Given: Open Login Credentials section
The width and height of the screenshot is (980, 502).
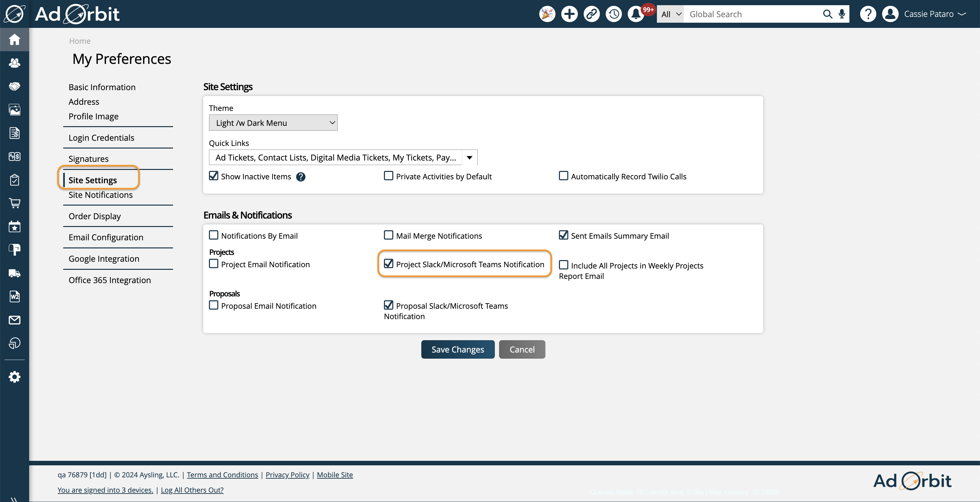Looking at the screenshot, I should 101,138.
